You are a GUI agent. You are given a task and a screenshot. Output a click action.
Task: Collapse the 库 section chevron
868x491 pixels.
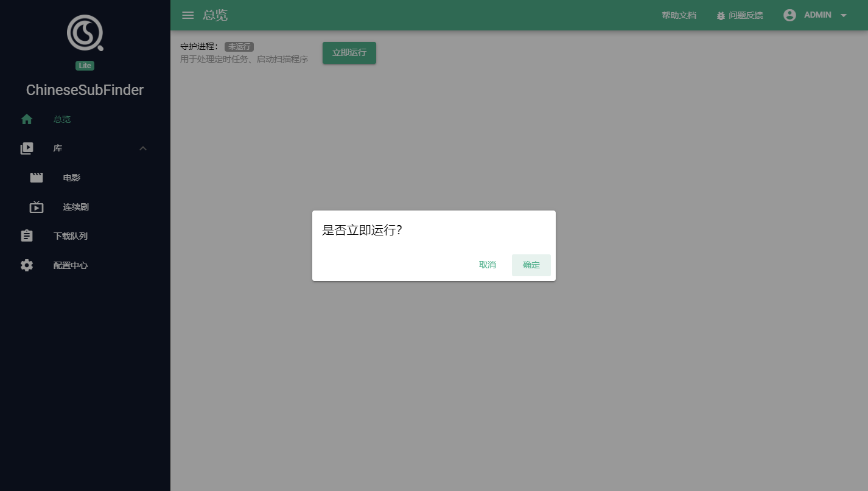pyautogui.click(x=143, y=148)
